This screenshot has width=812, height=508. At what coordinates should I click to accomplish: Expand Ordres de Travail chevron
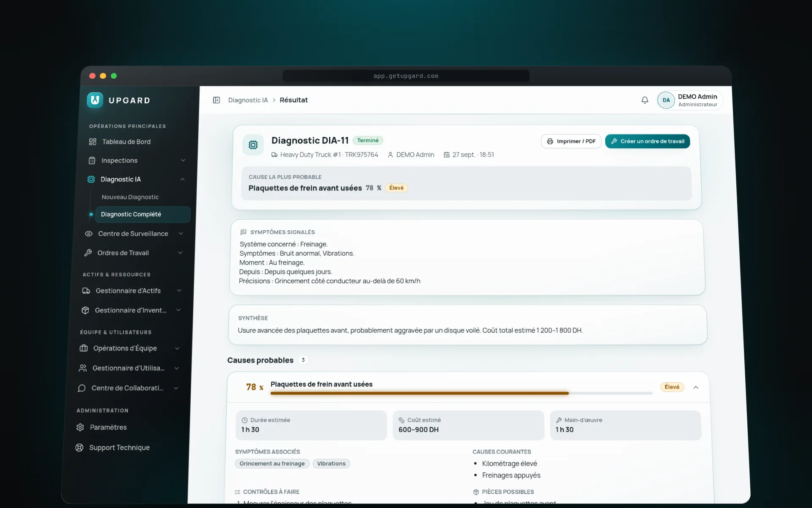[180, 253]
